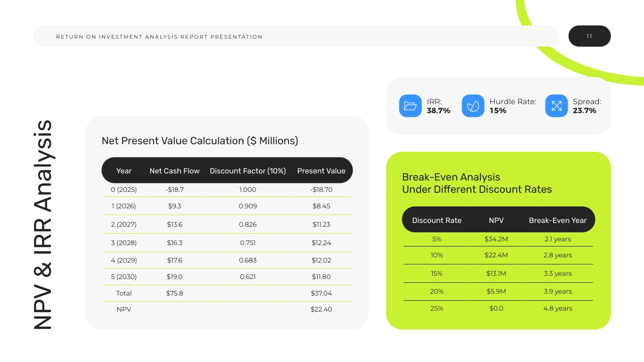Select the '$12.24' present value cell
The image size is (644, 362).
322,243
